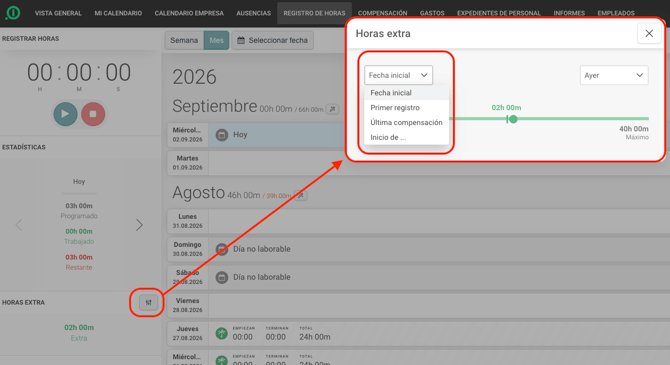Open Vista General tab
670x365 pixels.
click(x=58, y=13)
